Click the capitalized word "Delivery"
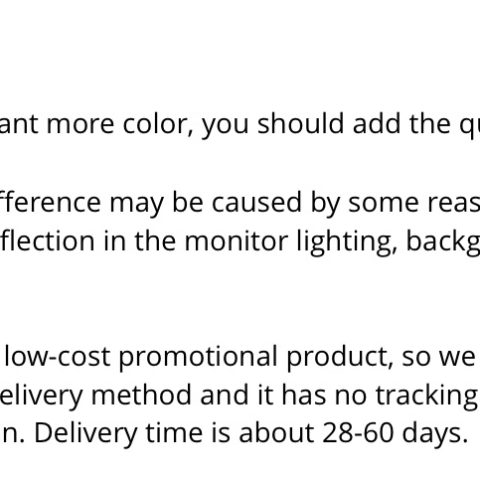This screenshot has height=480, width=480. (86, 435)
